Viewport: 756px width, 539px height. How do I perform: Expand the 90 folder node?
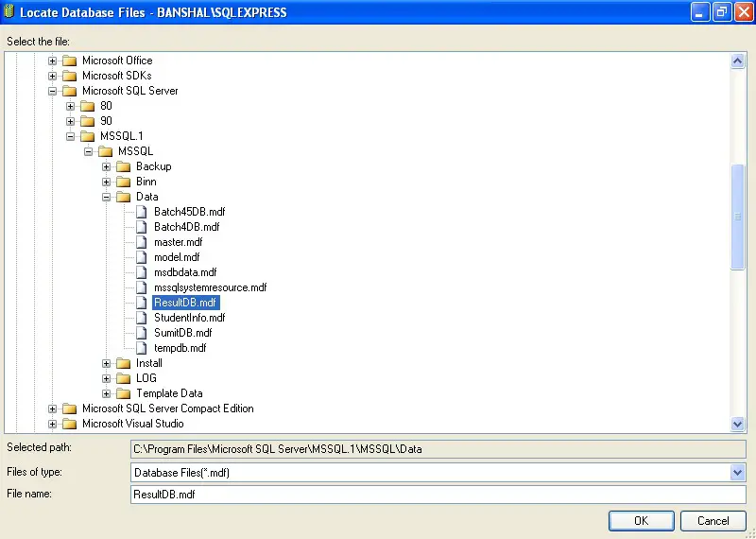(70, 122)
